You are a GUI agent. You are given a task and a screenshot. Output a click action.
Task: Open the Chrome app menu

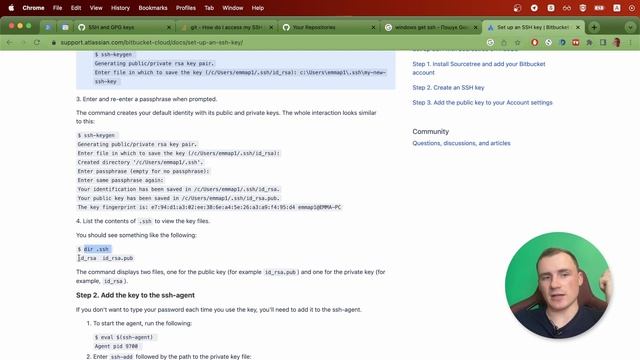coord(33,8)
